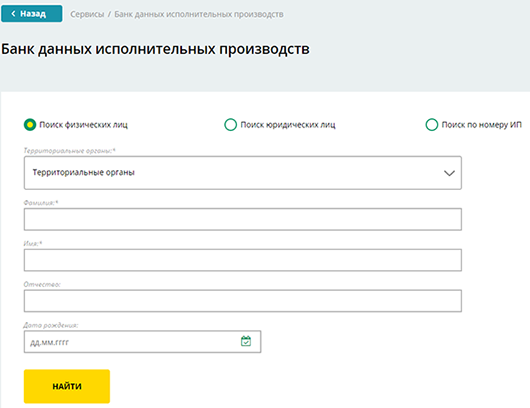
Task: Focus the Отчество input field
Action: [x=243, y=301]
